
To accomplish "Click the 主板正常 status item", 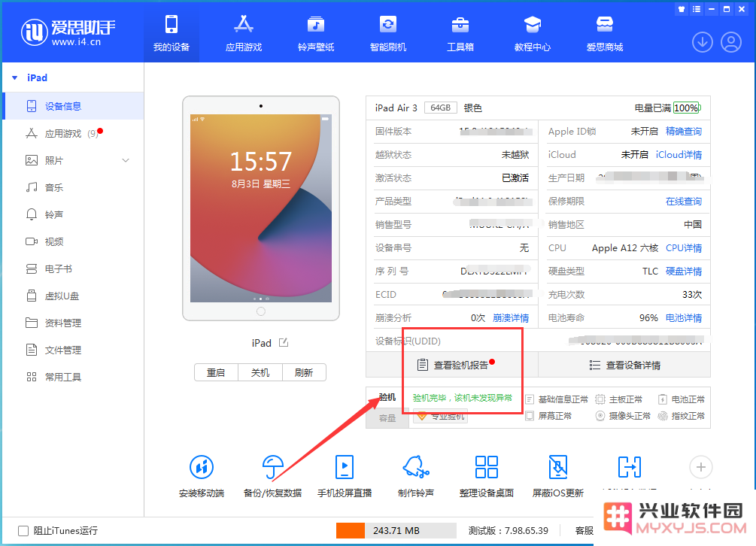I will (619, 399).
